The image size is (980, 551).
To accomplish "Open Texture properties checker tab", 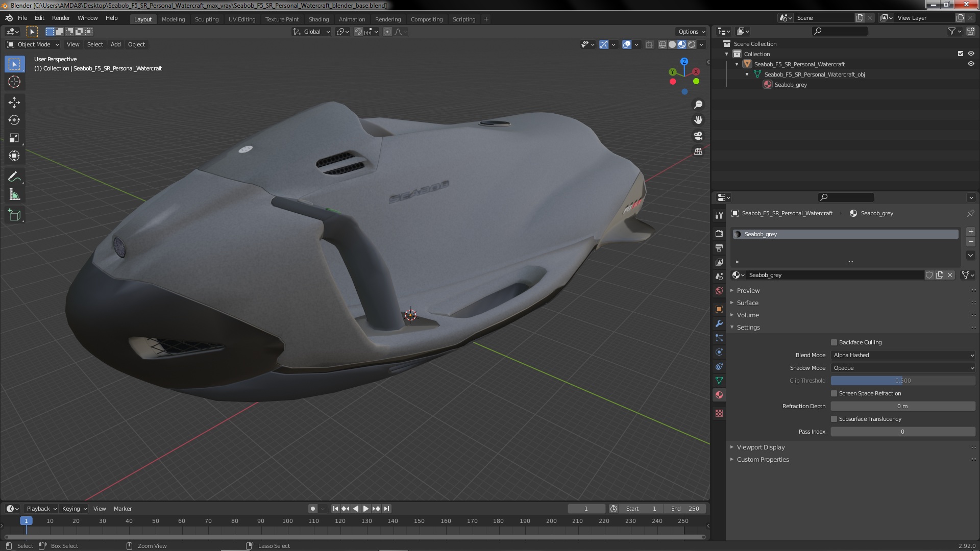I will (x=719, y=413).
